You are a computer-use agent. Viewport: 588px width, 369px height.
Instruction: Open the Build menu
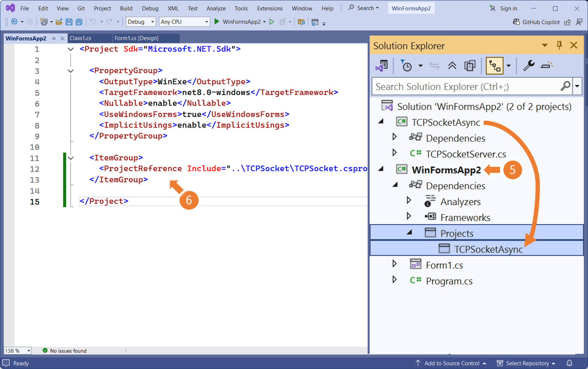pos(126,8)
